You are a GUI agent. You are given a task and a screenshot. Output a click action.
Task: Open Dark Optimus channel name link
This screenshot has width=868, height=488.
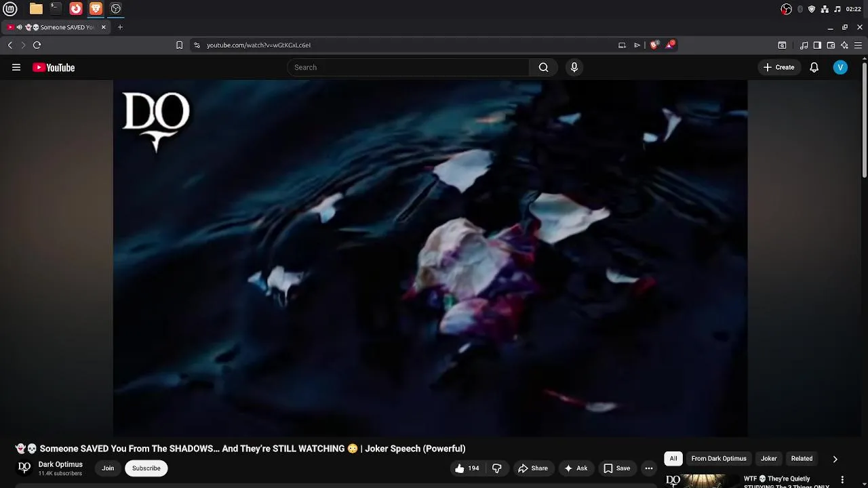[x=60, y=464]
